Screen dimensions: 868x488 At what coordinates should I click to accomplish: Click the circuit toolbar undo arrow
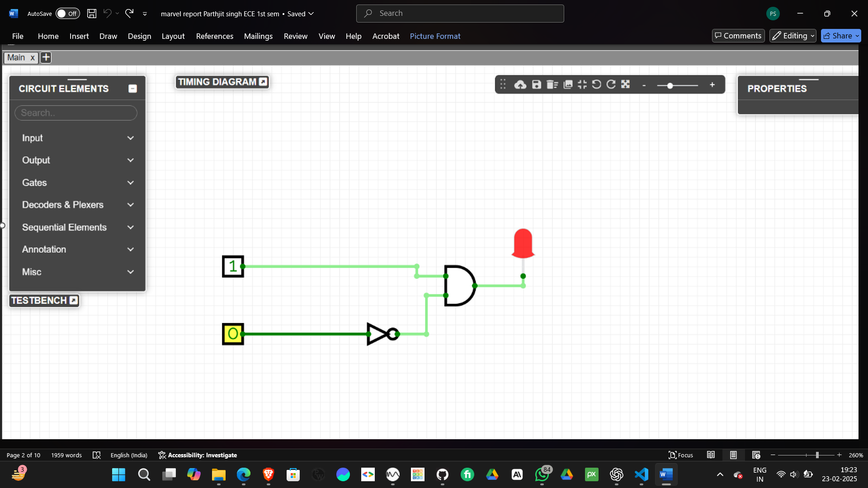596,84
